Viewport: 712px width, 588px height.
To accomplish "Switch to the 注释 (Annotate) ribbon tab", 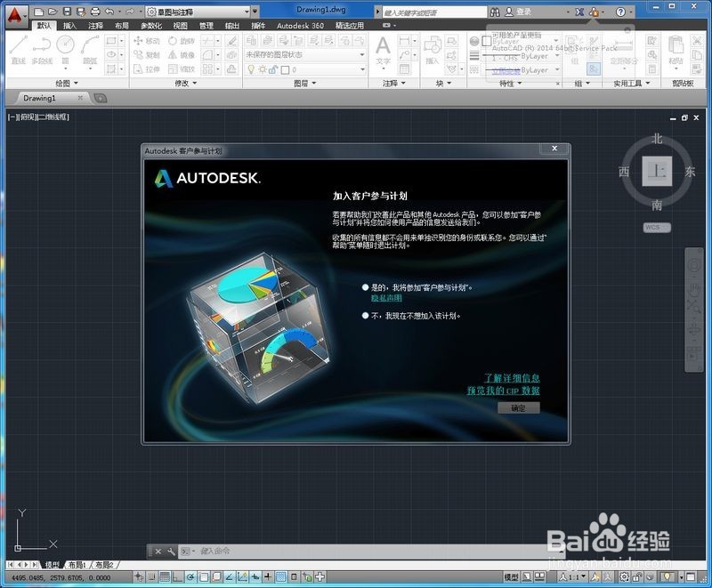I will tap(95, 26).
